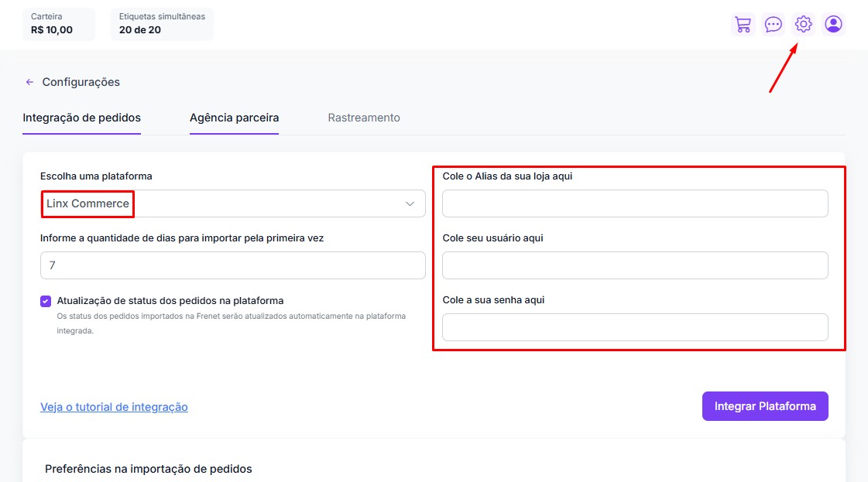Open the Rastreamento tab
868x482 pixels.
[364, 118]
